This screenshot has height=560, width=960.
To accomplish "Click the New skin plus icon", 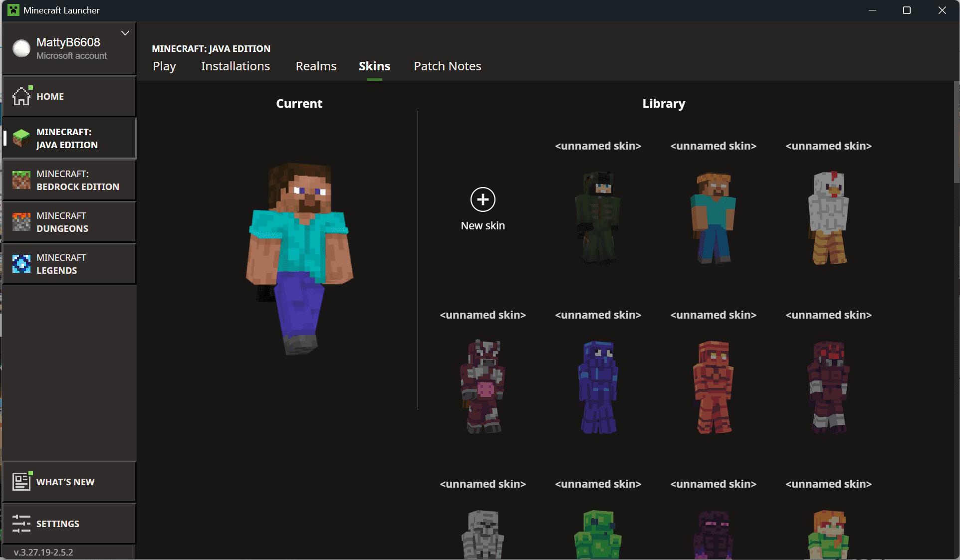I will (482, 199).
